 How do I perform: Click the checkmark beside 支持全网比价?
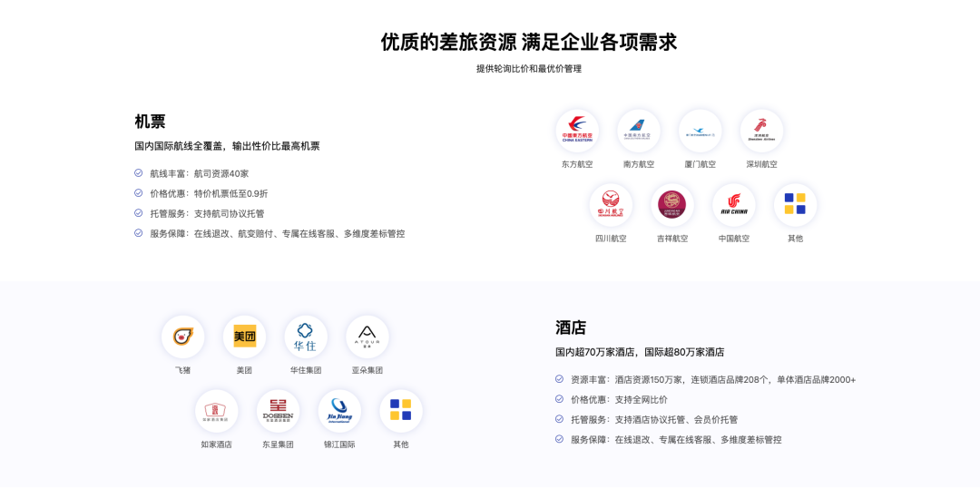coord(559,398)
